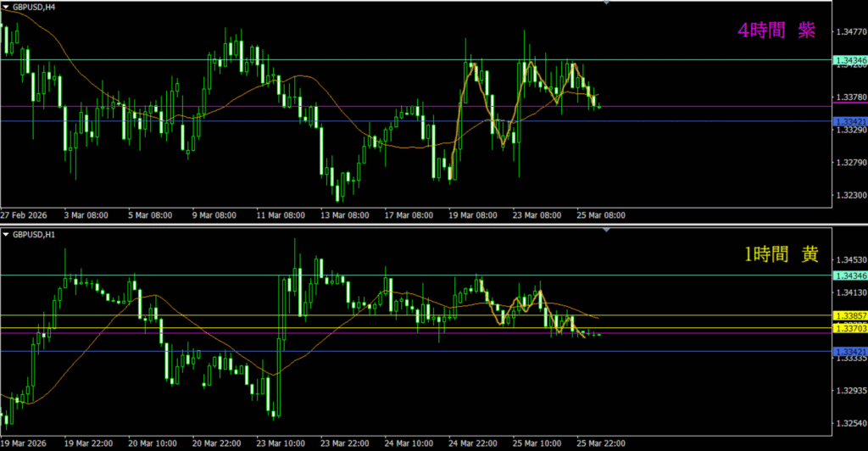868x451 pixels.
Task: Click the chart shift marker atop H4 chart
Action: pos(606,3)
